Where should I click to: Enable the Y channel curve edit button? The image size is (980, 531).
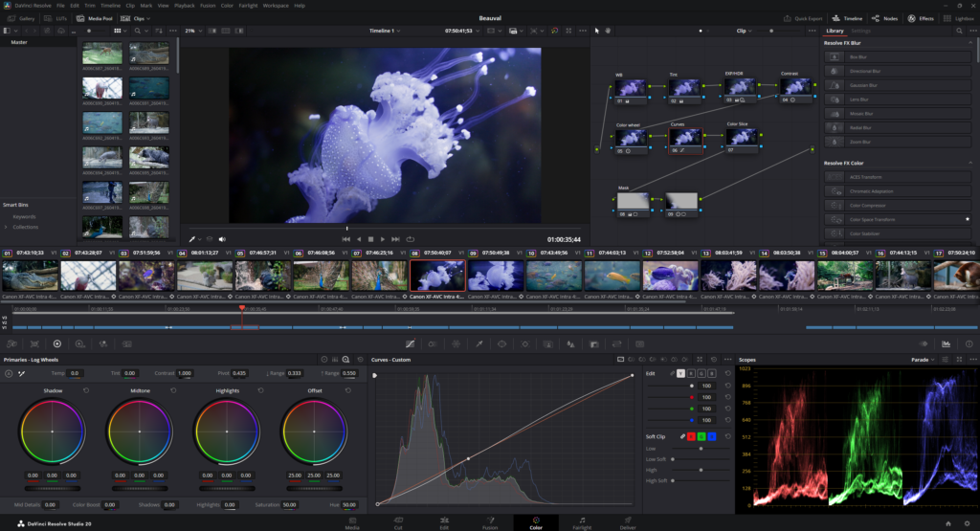[x=680, y=373]
